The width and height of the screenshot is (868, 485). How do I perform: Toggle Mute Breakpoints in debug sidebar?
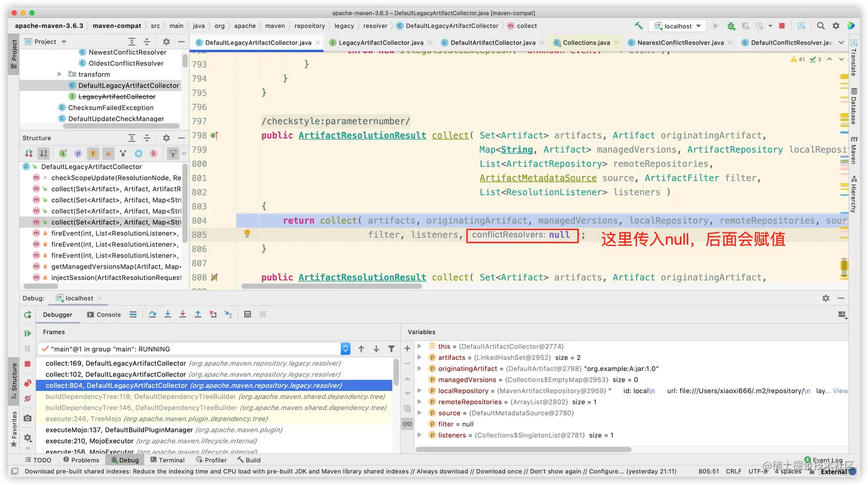pos(28,398)
